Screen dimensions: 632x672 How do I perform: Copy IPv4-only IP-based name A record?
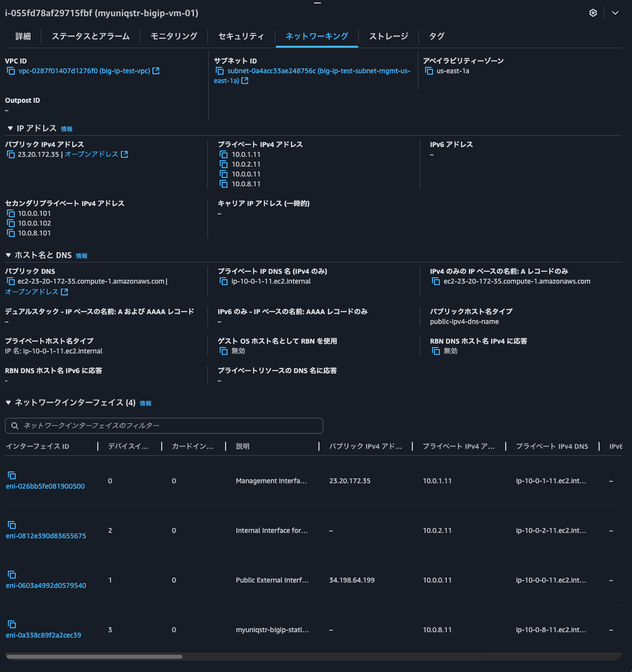point(436,281)
